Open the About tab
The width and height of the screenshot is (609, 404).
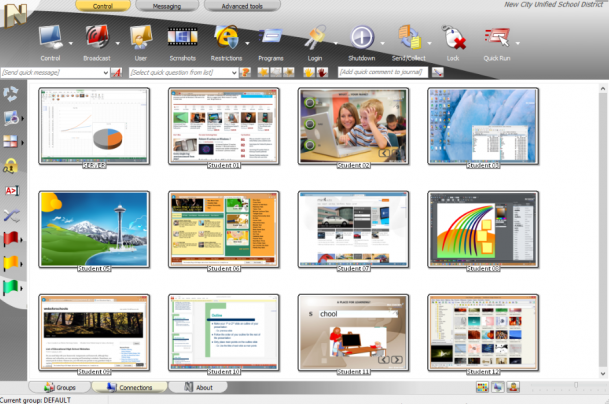(198, 387)
